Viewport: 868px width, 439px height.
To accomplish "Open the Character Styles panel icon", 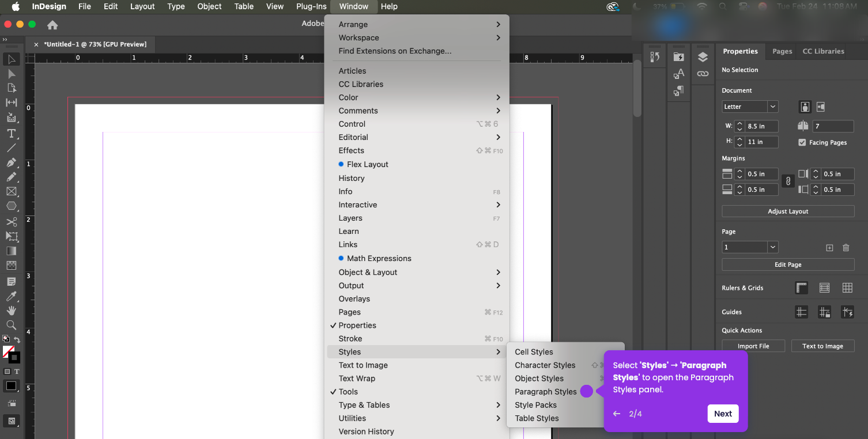I will point(678,74).
